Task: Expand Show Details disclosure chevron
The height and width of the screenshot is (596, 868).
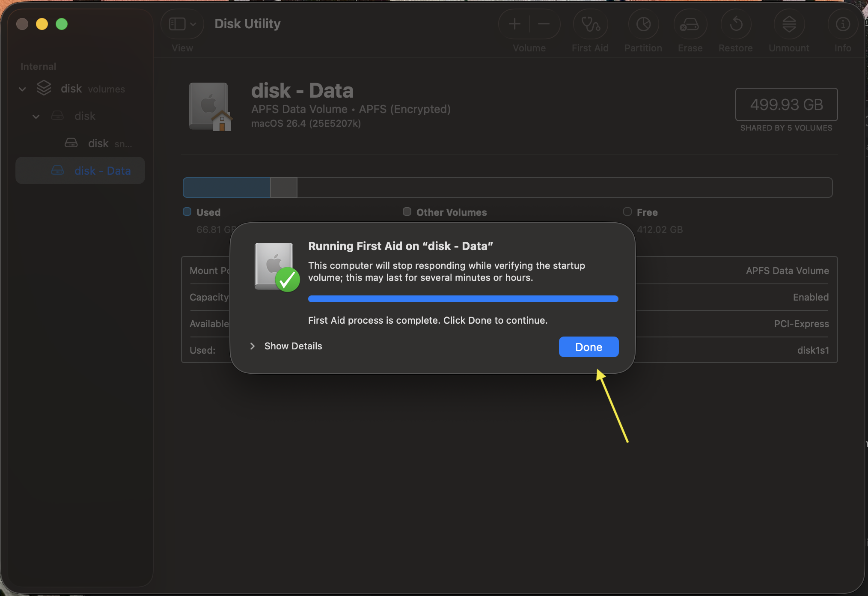Action: tap(253, 346)
